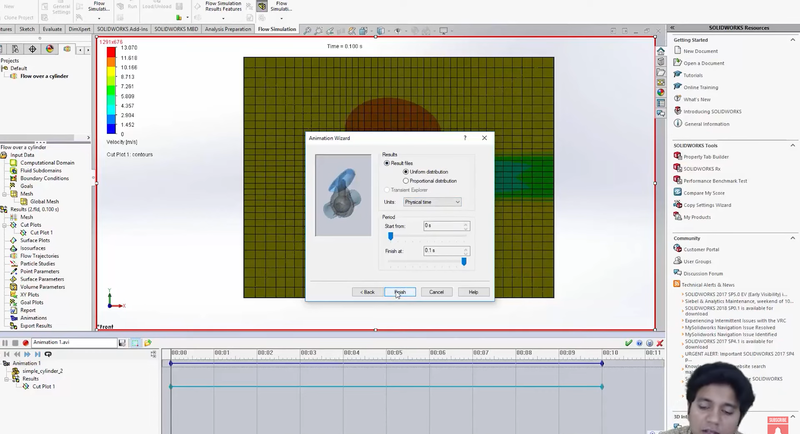Collapse Results node in animation tree
Screen dimensions: 800x434
point(7,379)
